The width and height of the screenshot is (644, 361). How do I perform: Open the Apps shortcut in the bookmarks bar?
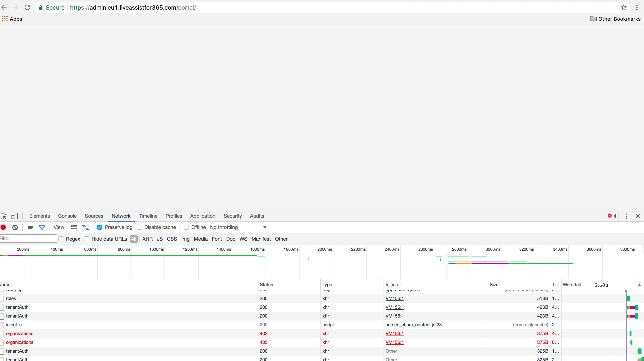(x=12, y=19)
